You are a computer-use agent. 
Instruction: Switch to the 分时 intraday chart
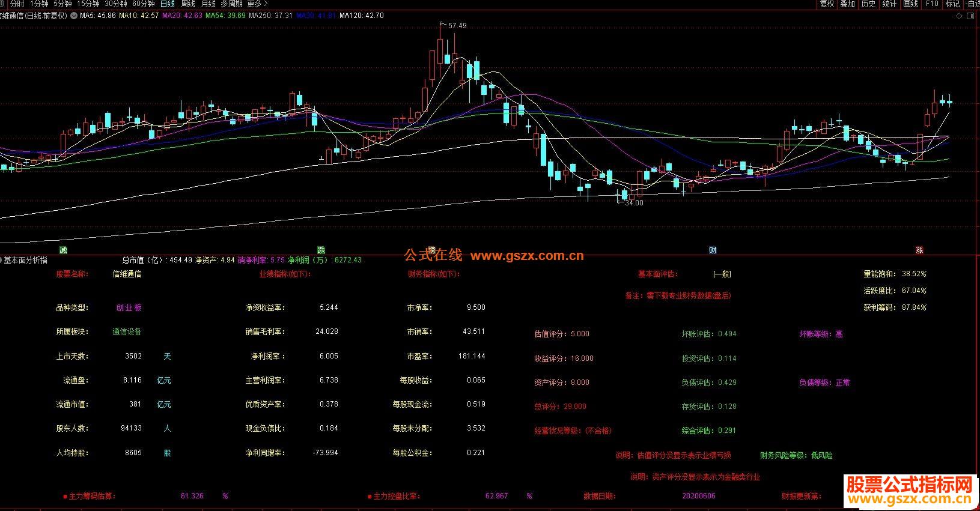click(17, 4)
